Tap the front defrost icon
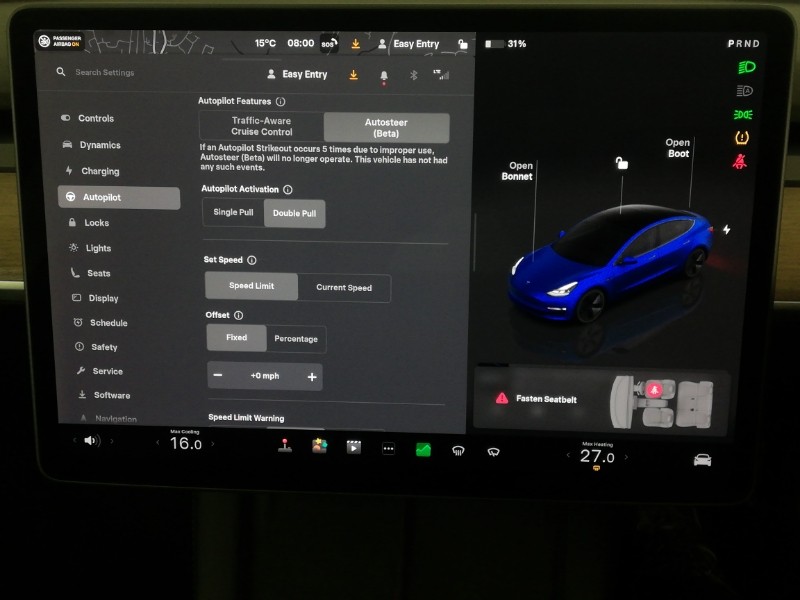This screenshot has width=800, height=600. click(458, 449)
